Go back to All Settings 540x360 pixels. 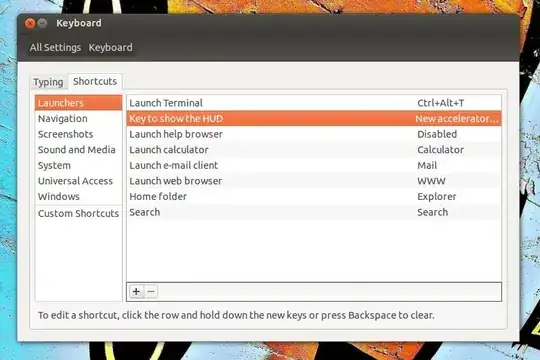point(55,48)
